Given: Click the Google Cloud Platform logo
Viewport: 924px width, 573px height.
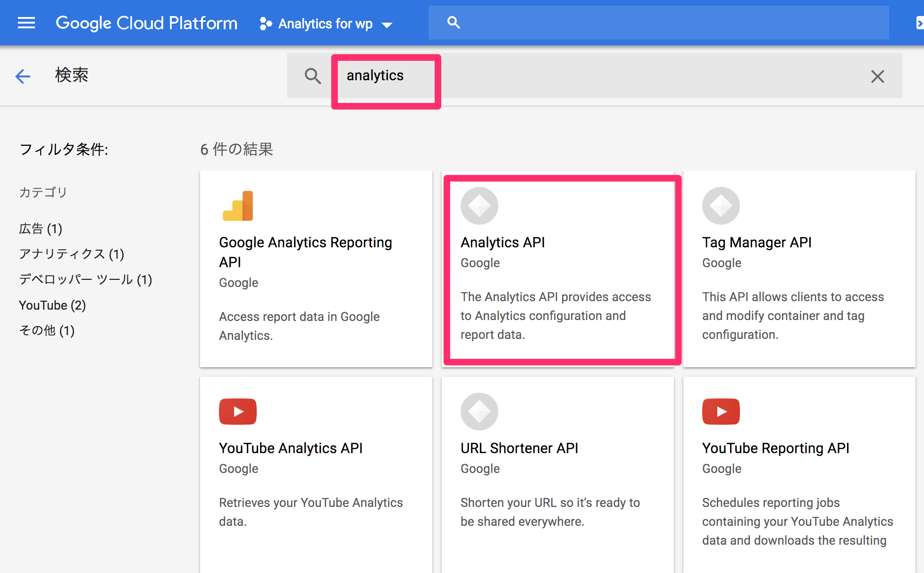Looking at the screenshot, I should point(146,23).
